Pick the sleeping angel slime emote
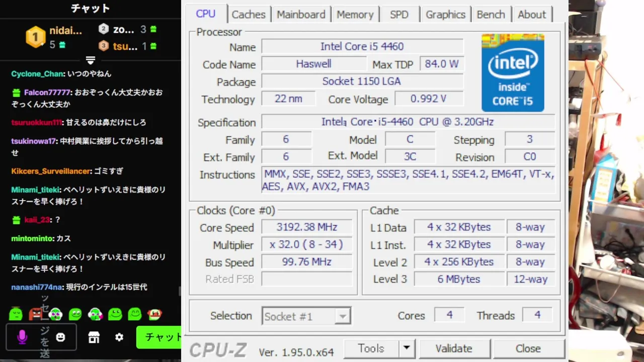 pos(16,314)
